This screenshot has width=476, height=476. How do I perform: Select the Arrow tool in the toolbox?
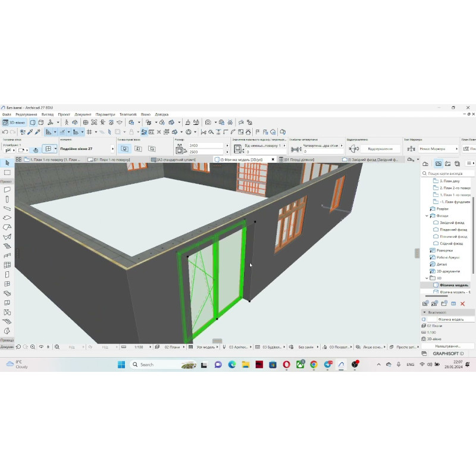pos(7,163)
